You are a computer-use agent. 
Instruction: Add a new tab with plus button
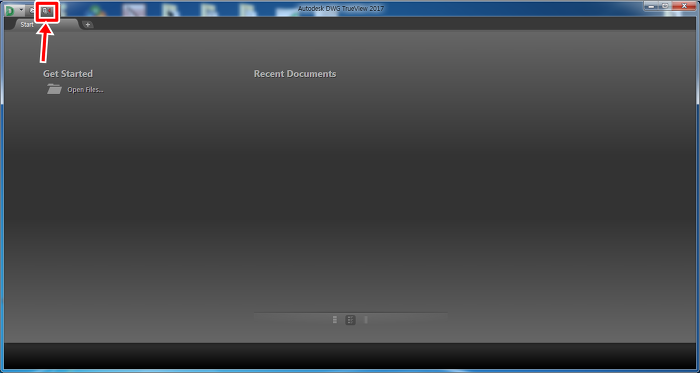[x=88, y=25]
